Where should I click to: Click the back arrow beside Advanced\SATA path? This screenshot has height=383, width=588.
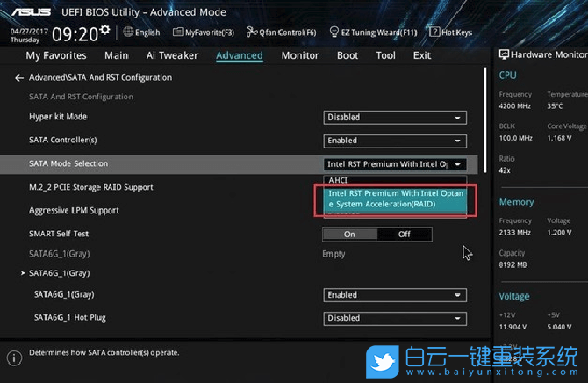pos(19,77)
